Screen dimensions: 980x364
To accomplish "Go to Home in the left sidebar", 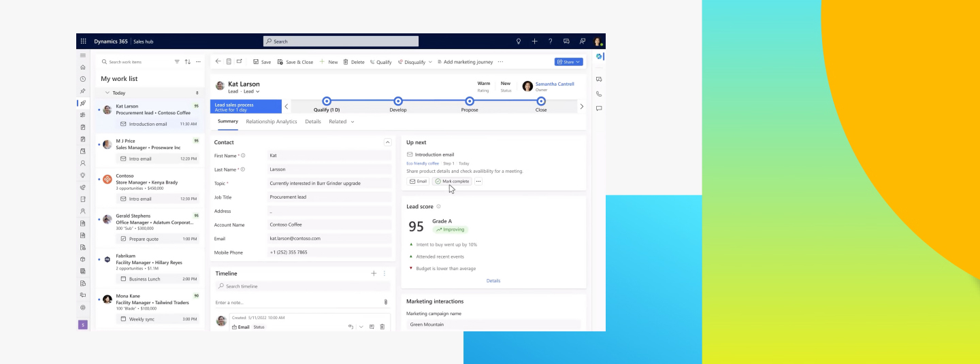I will point(83,67).
